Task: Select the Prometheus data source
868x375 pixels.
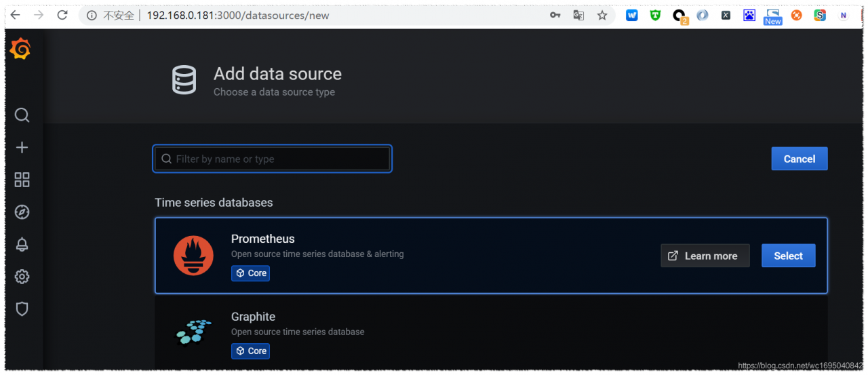Action: click(x=788, y=256)
